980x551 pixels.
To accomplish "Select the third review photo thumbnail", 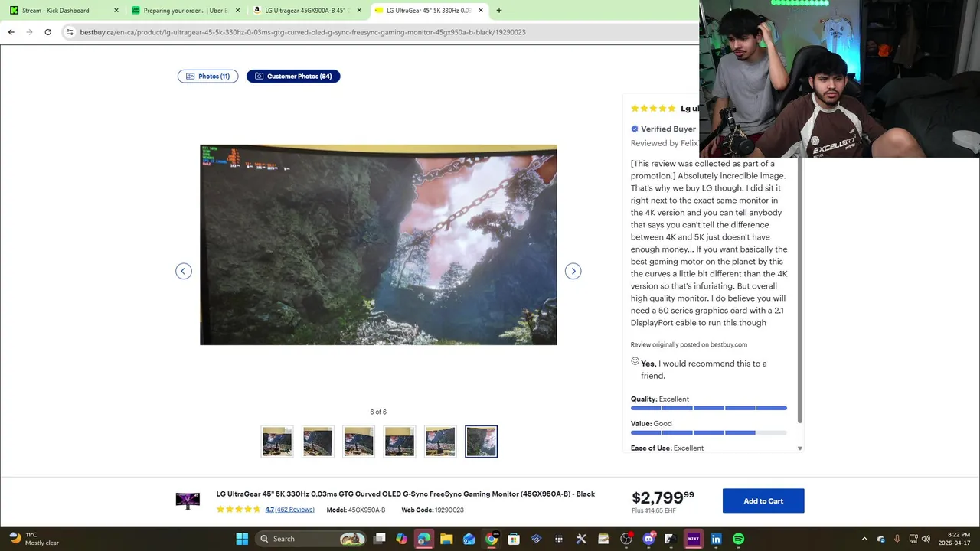I will 358,442.
